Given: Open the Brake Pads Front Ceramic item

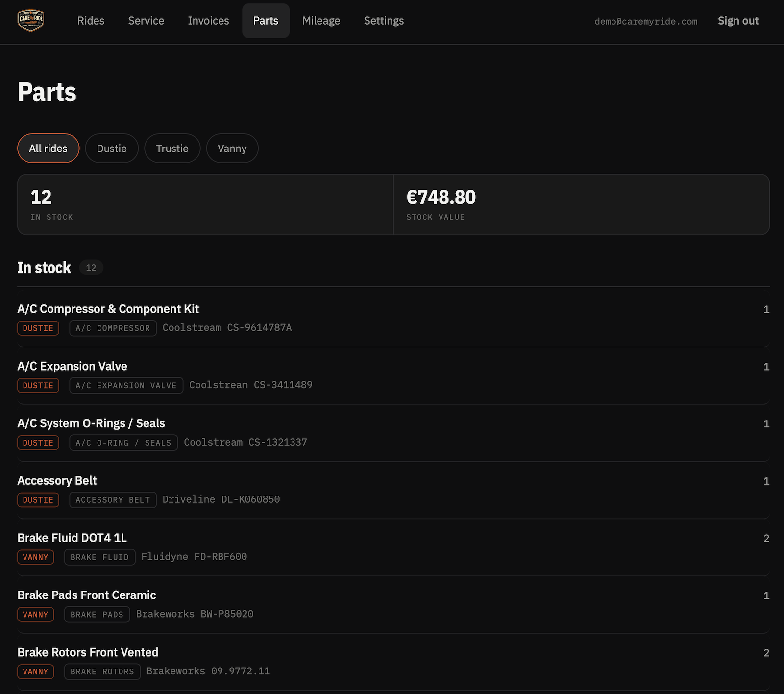Looking at the screenshot, I should (393, 604).
